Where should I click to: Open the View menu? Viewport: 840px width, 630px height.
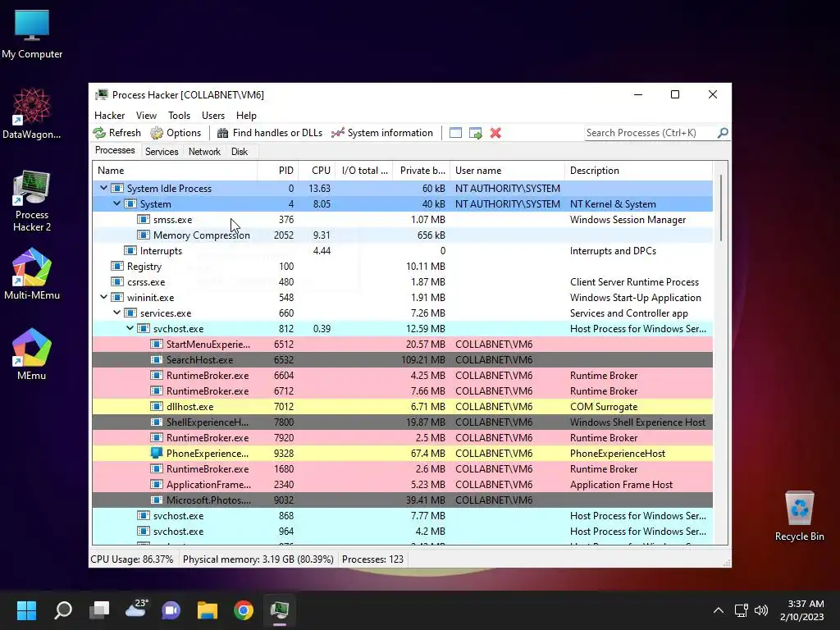146,115
